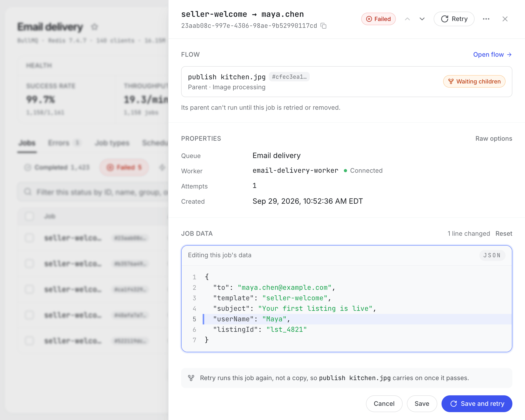Open the three-dot more actions menu

pos(486,19)
